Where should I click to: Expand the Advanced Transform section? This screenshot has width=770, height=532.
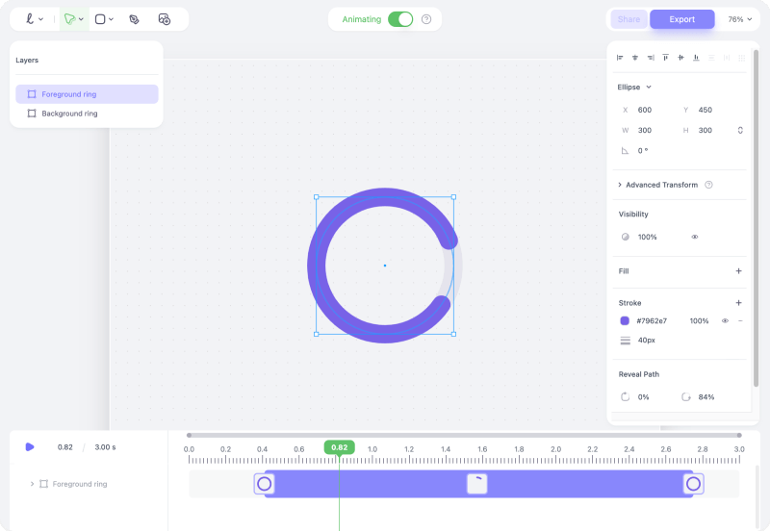point(619,185)
